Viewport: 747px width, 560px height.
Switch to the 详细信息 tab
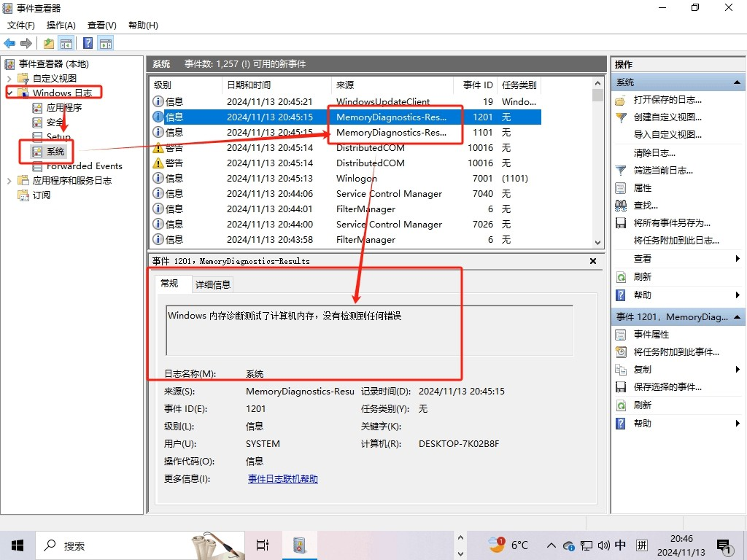(x=212, y=284)
